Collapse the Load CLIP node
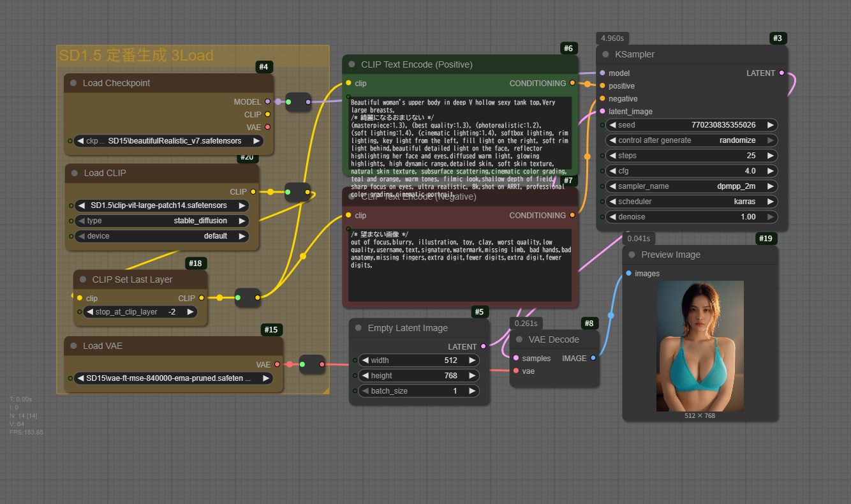Viewport: 851px width, 504px height. click(x=75, y=173)
